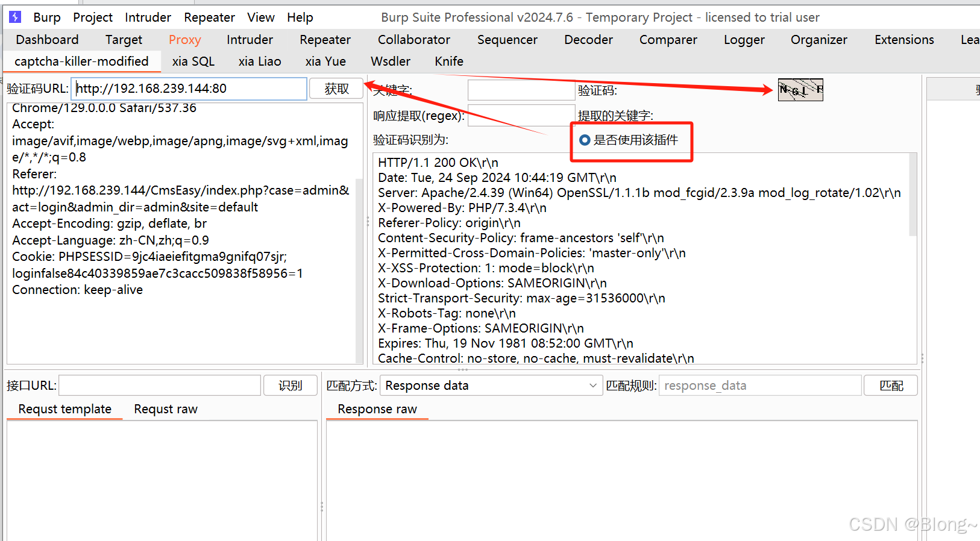This screenshot has width=980, height=541.
Task: Expand the 匹配方式 Response data dropdown
Action: [491, 386]
